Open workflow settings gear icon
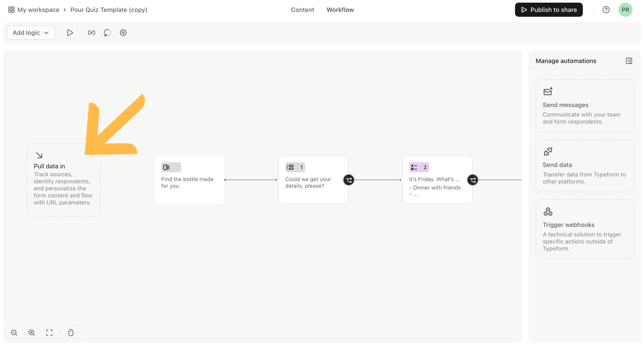644x345 pixels. coord(123,33)
